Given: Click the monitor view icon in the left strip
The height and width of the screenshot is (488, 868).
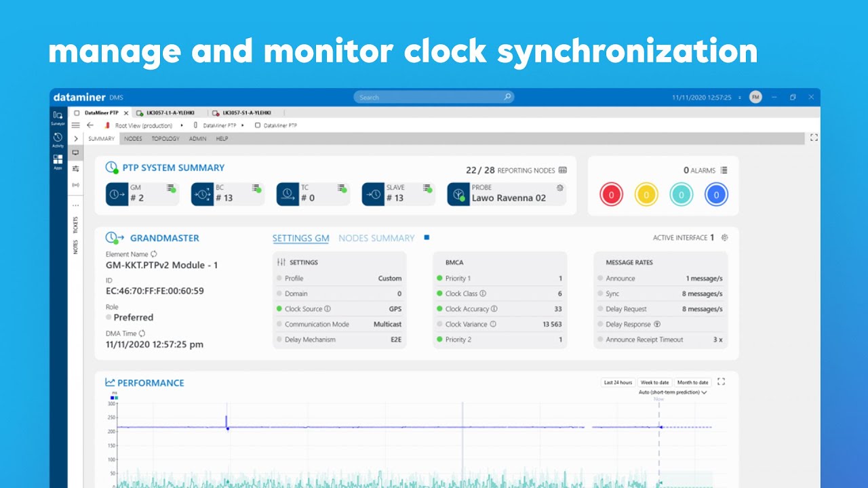Looking at the screenshot, I should [76, 153].
